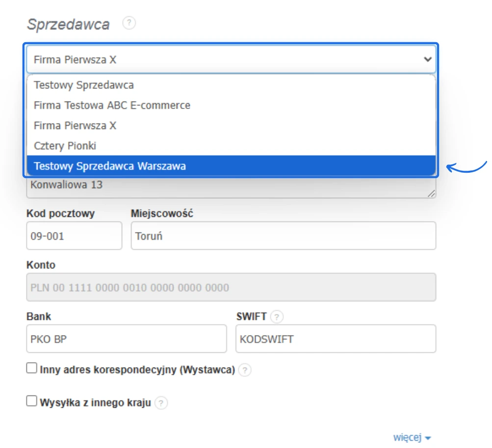Click help icon next to Sprzedawca heading
Screen dimensions: 492x448
click(x=129, y=23)
